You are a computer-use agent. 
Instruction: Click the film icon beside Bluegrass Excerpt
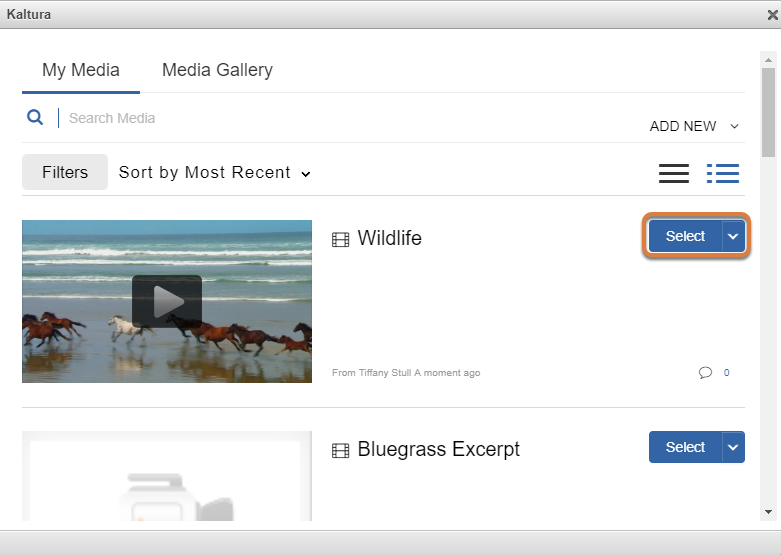click(341, 451)
